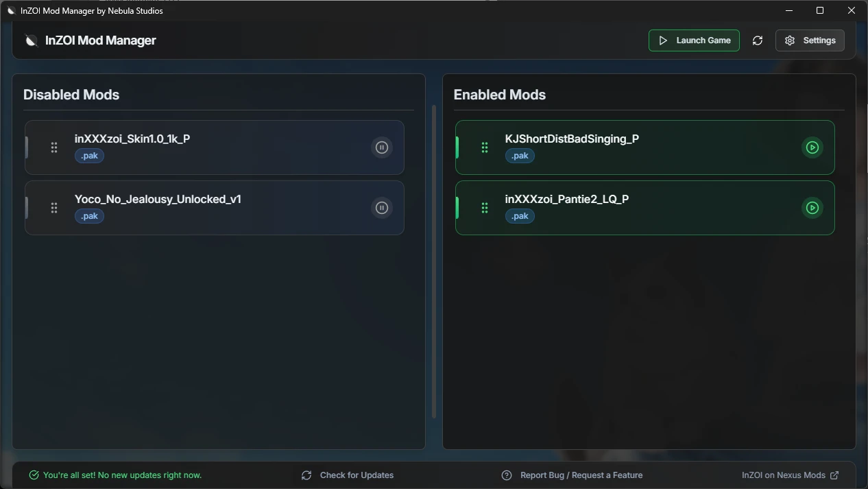Select the inXXXzoi_Skin1.0_1k_P mod name
The image size is (868, 489).
(132, 139)
